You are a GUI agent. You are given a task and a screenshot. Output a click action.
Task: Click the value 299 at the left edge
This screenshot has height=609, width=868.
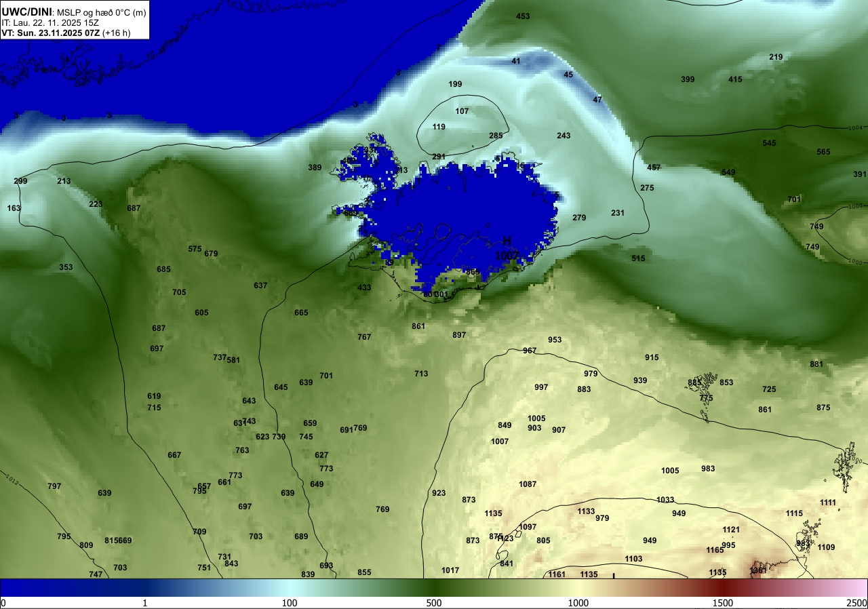20,181
